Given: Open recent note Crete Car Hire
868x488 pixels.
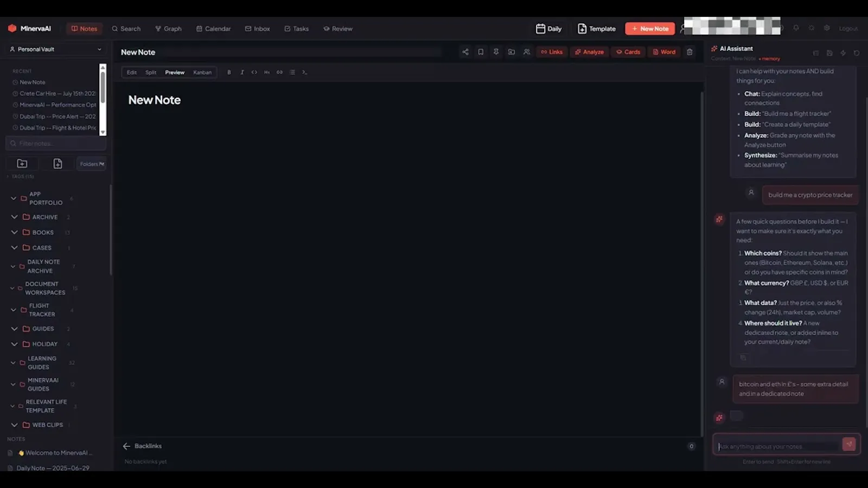Looking at the screenshot, I should (x=54, y=93).
